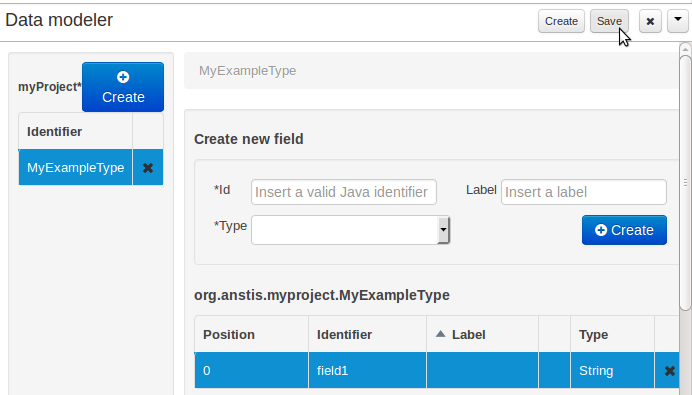Delete MyExampleType using its X icon

[x=148, y=168]
